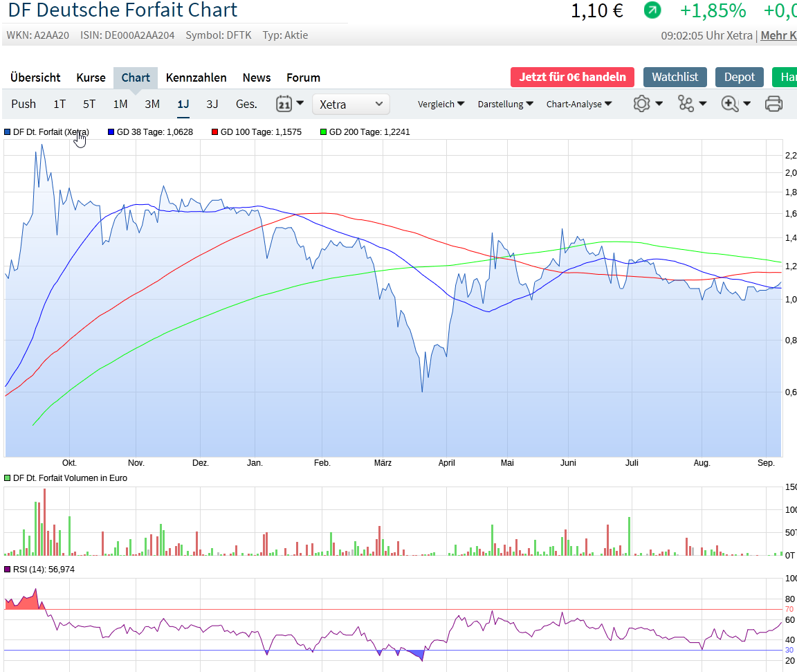Open the Kennzahlen tab
Viewport: 797px width, 672px height.
(196, 78)
